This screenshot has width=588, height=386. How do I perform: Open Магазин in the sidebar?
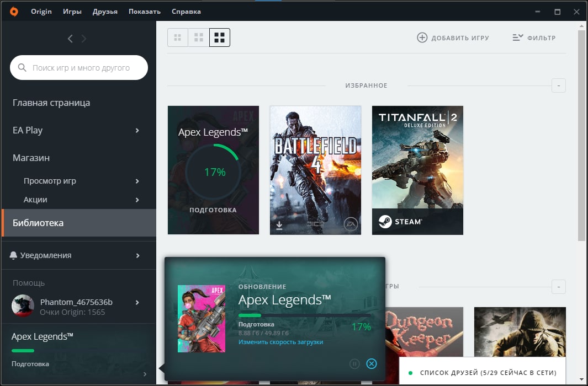(x=31, y=158)
